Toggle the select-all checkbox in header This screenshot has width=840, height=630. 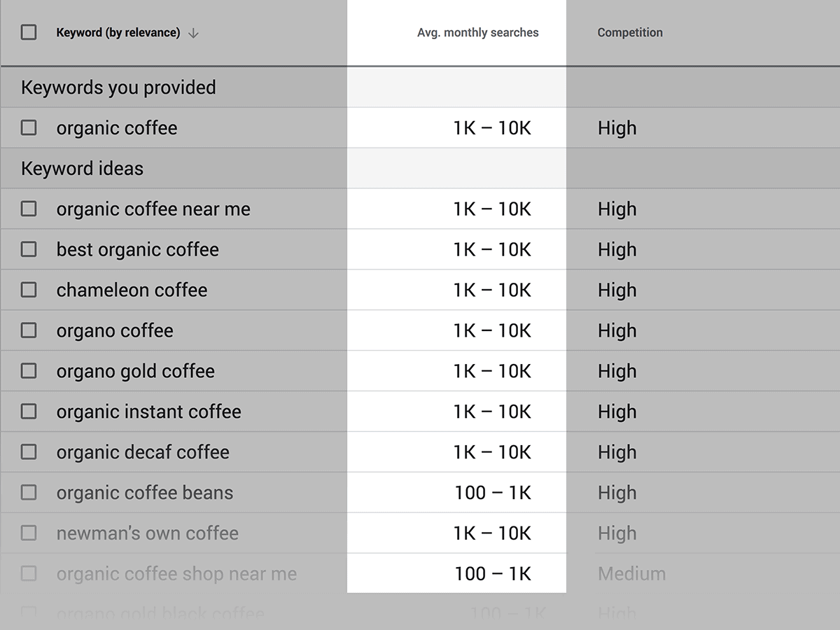[x=29, y=32]
